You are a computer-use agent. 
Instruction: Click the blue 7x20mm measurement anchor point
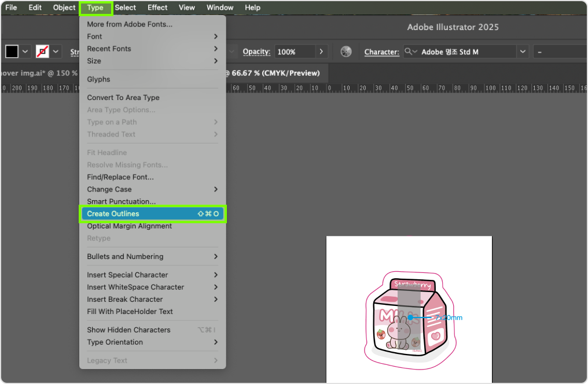[x=410, y=317]
